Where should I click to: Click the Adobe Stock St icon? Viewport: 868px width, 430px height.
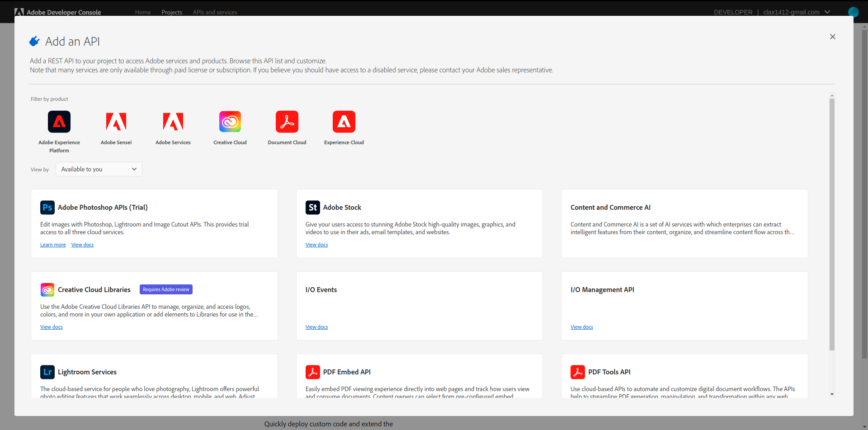[313, 208]
